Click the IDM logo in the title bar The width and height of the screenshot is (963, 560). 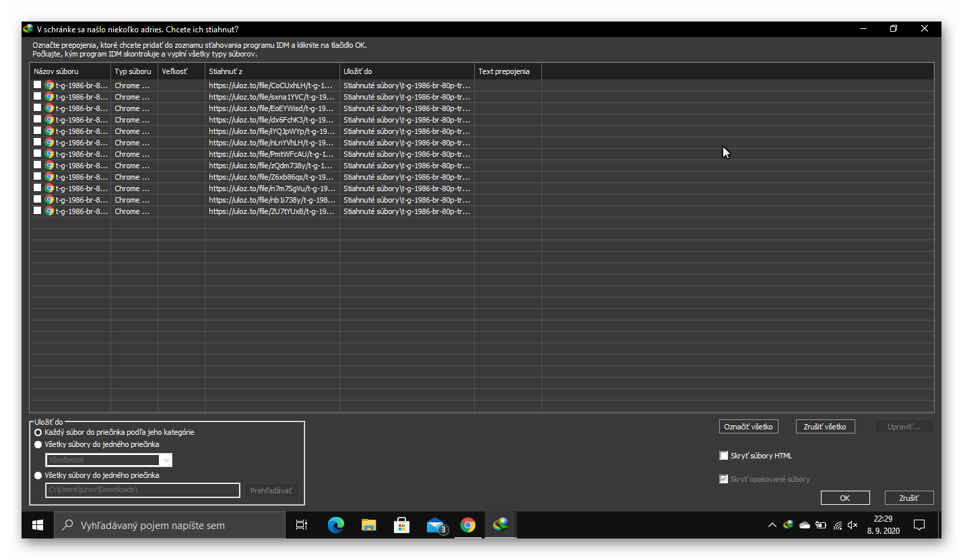[28, 29]
